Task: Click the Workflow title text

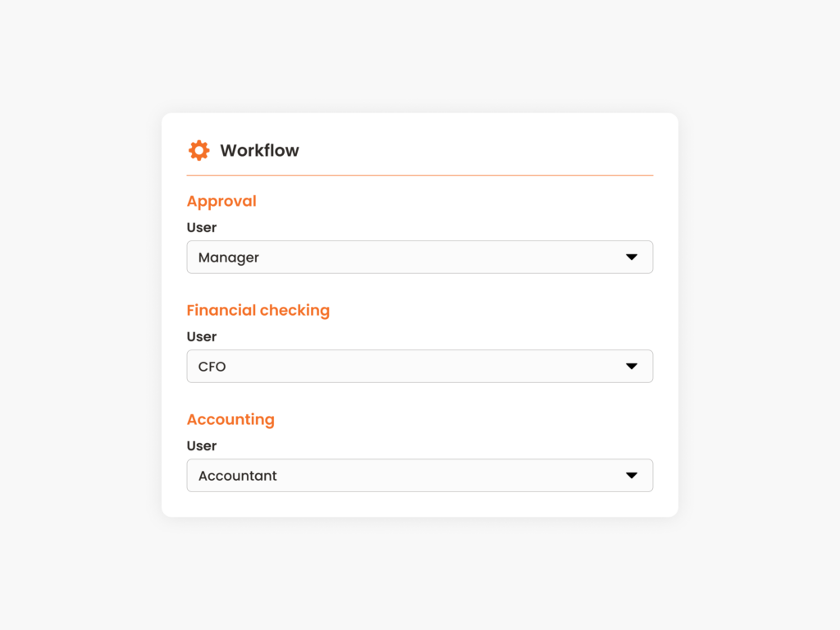Action: click(x=258, y=150)
